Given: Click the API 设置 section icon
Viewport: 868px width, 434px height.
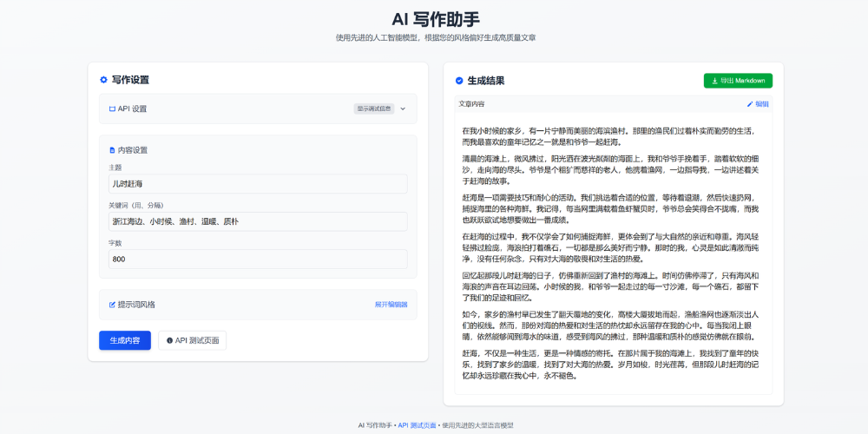Looking at the screenshot, I should (x=112, y=109).
